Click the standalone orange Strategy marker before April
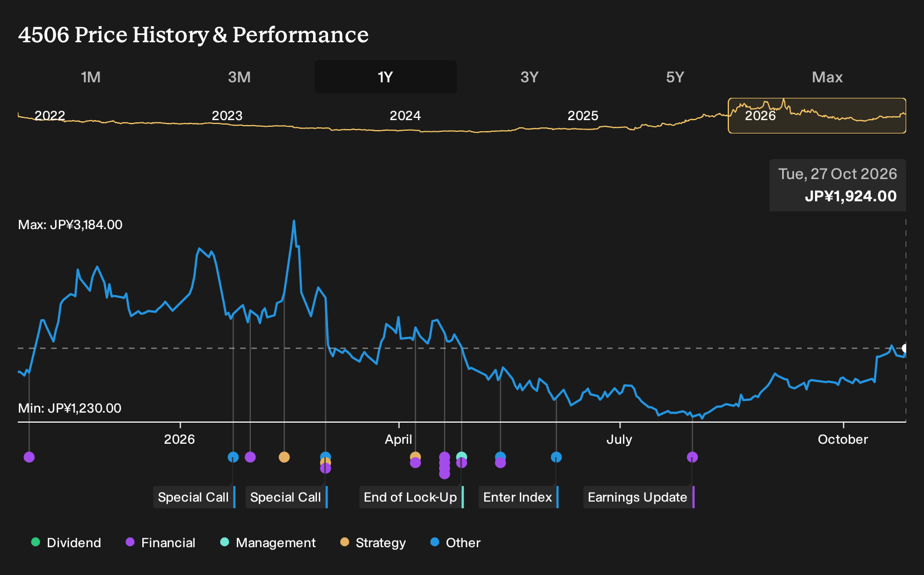 [284, 457]
